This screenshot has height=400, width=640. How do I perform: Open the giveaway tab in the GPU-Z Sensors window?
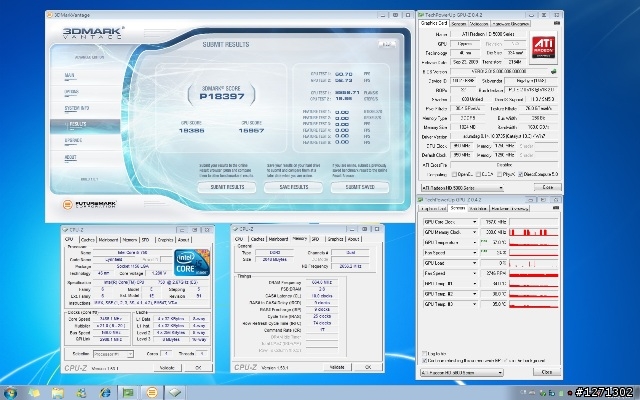click(509, 209)
